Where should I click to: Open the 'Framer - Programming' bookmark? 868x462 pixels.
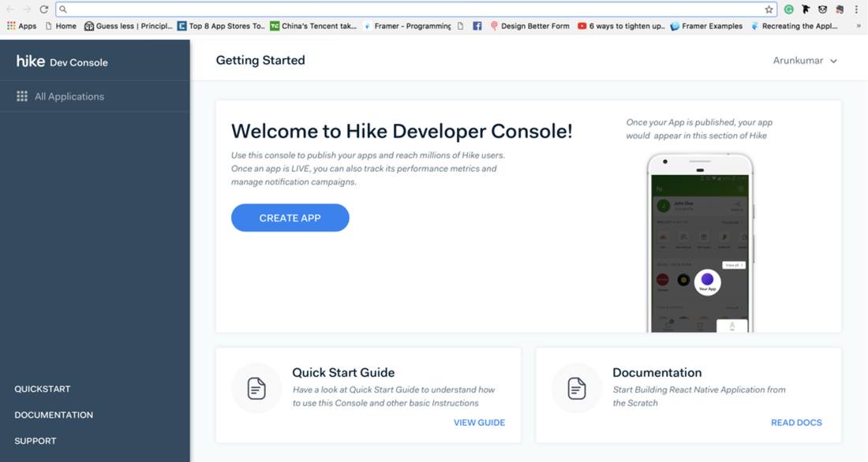(x=407, y=26)
